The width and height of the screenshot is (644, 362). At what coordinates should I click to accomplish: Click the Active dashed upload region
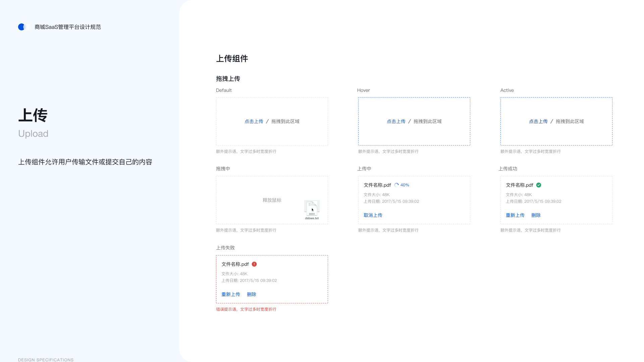coord(556,121)
